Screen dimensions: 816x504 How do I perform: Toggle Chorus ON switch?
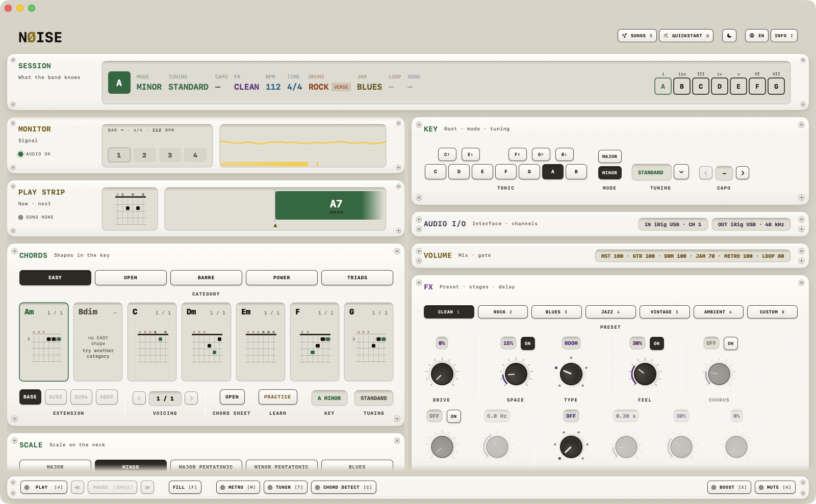pyautogui.click(x=731, y=343)
